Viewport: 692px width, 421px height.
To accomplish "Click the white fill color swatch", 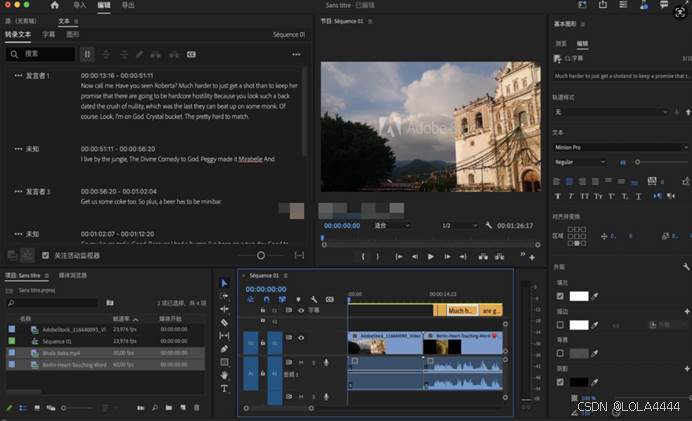I will click(x=579, y=296).
